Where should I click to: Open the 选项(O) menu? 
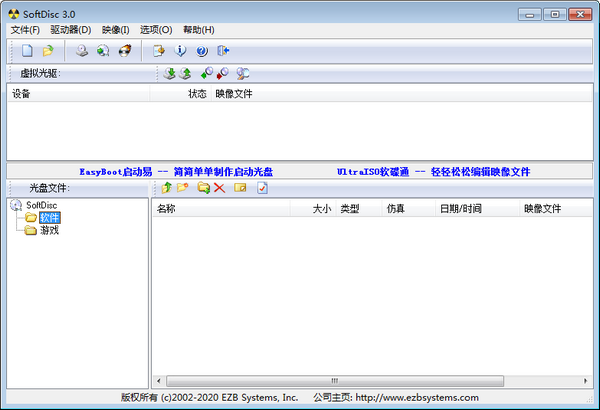(x=155, y=30)
